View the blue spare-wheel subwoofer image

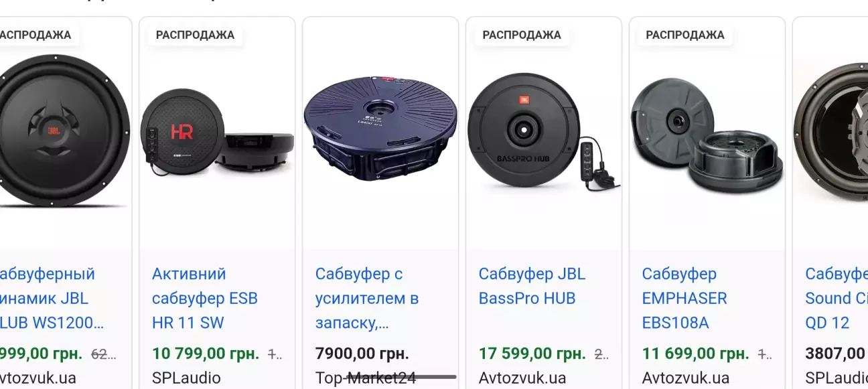380,128
